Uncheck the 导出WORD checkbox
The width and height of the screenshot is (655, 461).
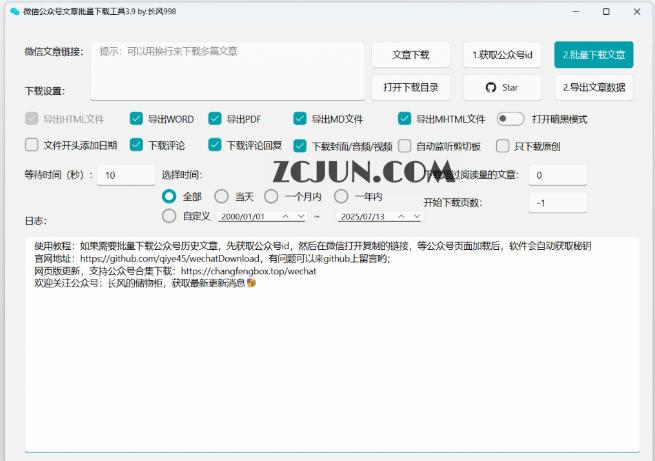coord(136,119)
